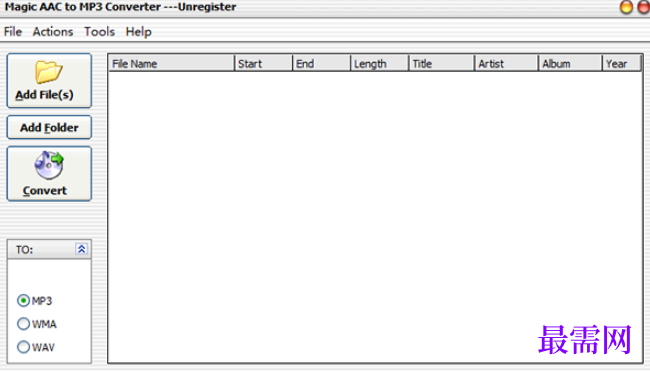
Task: Click the Artist column header
Action: click(507, 63)
